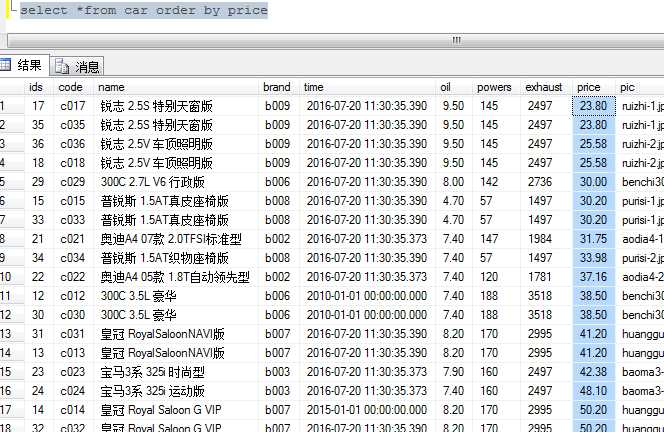Switch to the 消息 messages tab
The image size is (664, 432).
77,67
